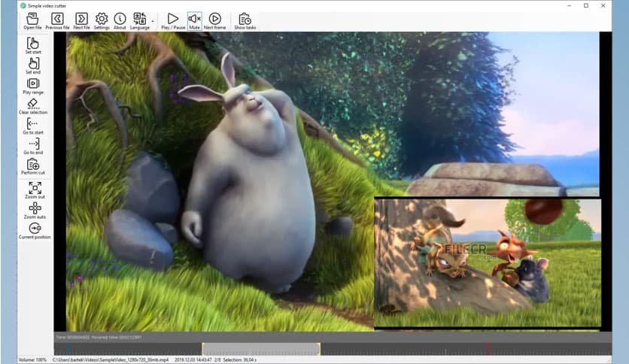Maximize the Simple video cutter window

click(x=586, y=5)
